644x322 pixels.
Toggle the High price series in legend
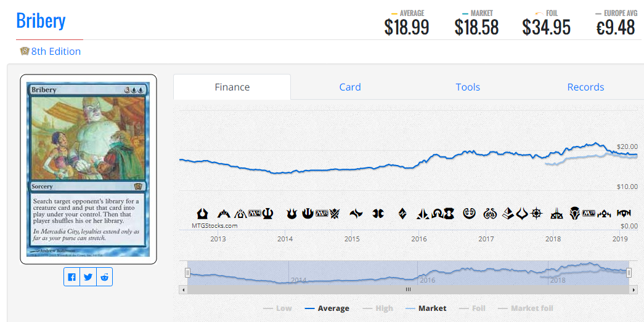378,308
